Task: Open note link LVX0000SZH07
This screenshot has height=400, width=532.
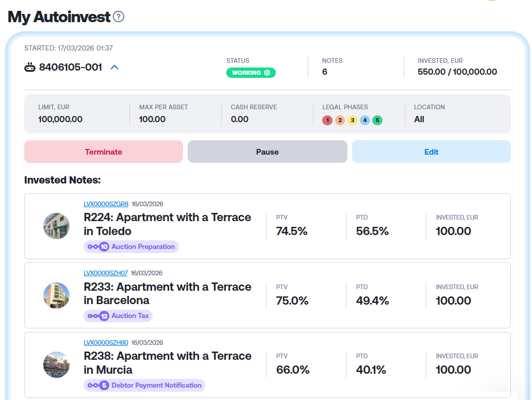Action: click(106, 273)
